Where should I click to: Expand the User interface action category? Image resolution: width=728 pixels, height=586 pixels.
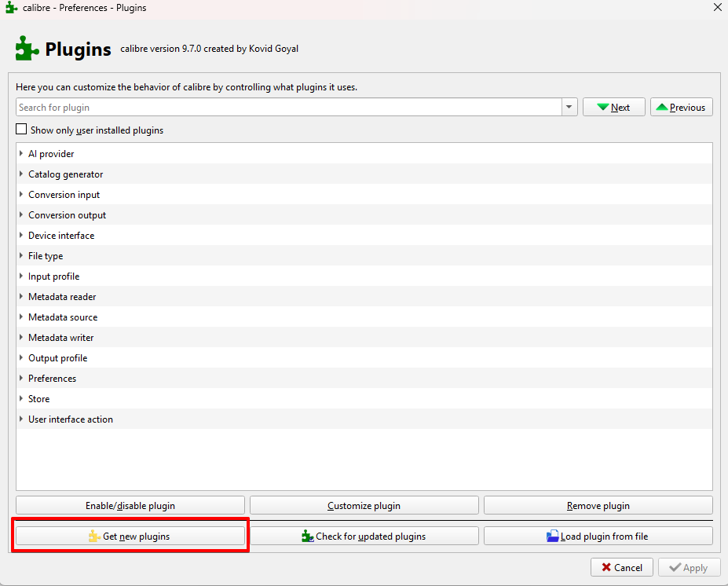click(21, 419)
